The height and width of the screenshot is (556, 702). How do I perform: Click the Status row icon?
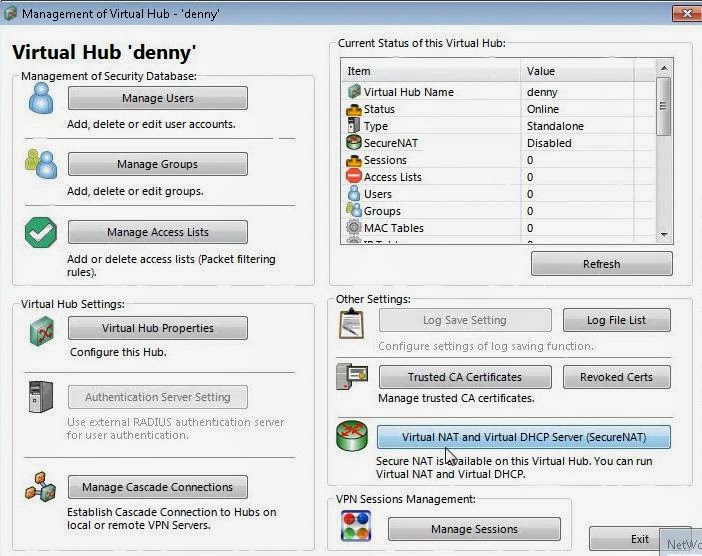(354, 109)
